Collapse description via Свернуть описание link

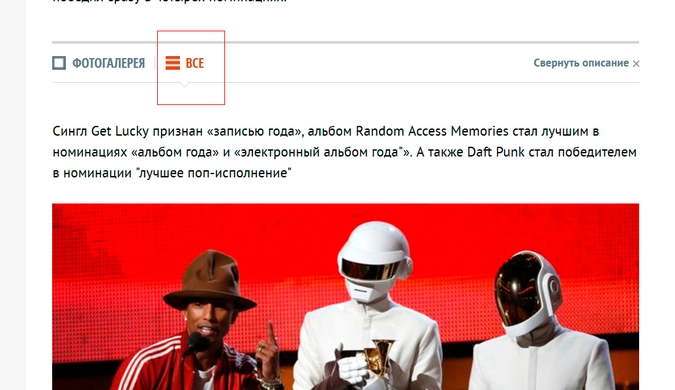581,63
